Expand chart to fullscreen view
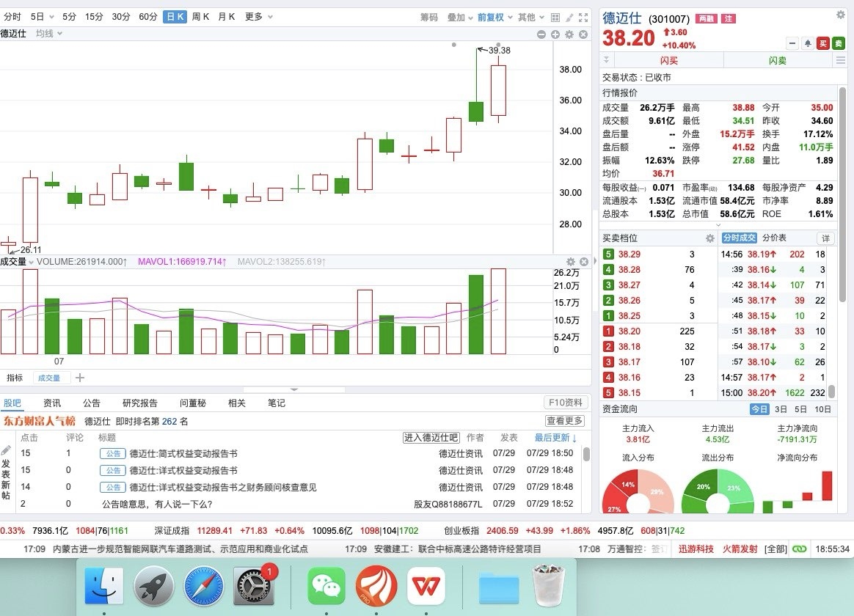Image resolution: width=854 pixels, height=616 pixels. (x=583, y=17)
